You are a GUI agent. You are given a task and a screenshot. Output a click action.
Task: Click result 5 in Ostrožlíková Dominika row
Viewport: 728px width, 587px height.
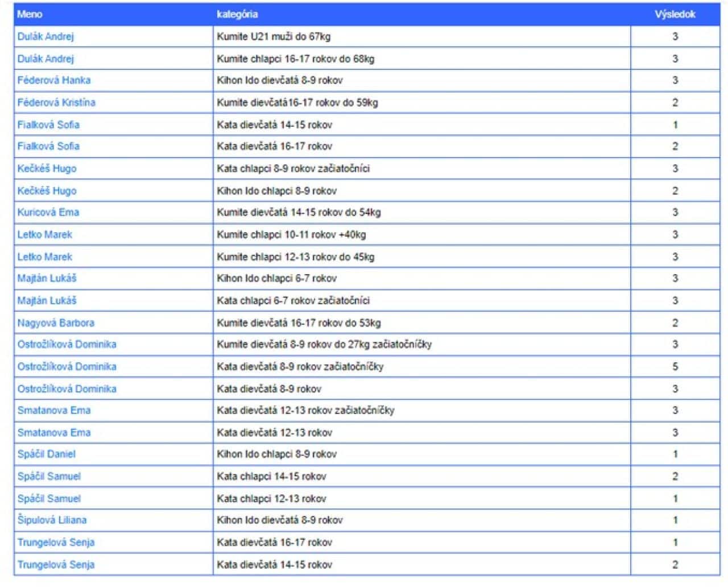click(675, 366)
